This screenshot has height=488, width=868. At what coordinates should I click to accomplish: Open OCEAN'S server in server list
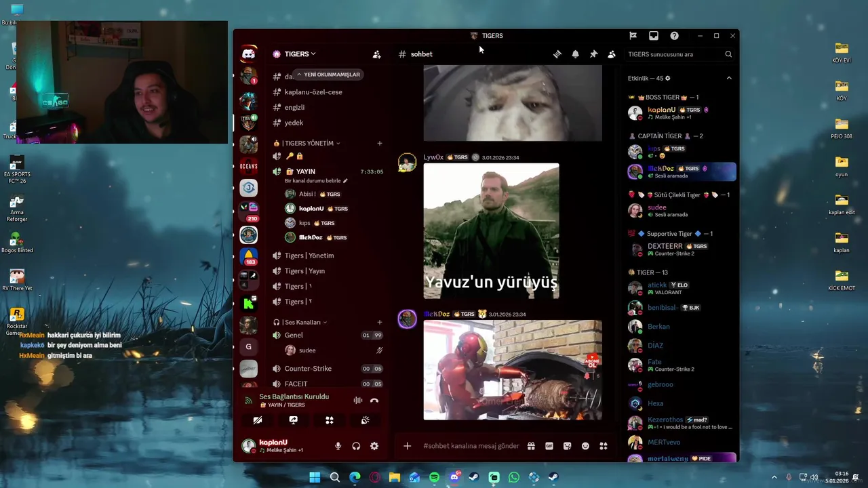(249, 166)
